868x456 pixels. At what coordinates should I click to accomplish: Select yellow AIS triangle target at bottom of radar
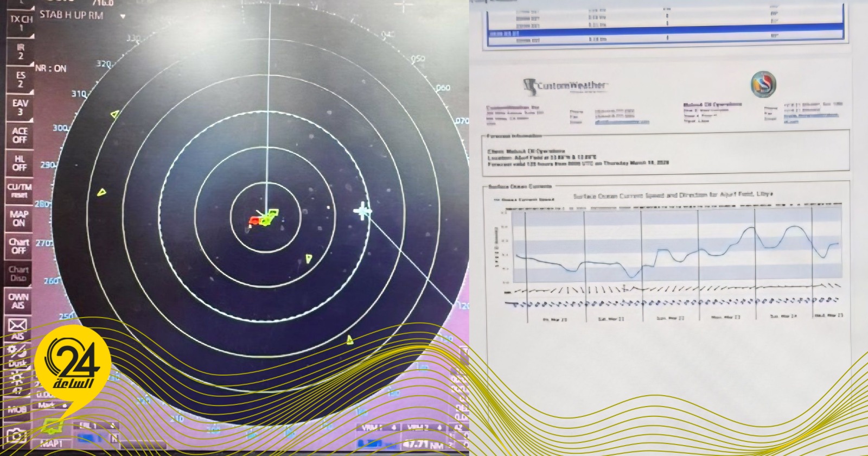350,340
